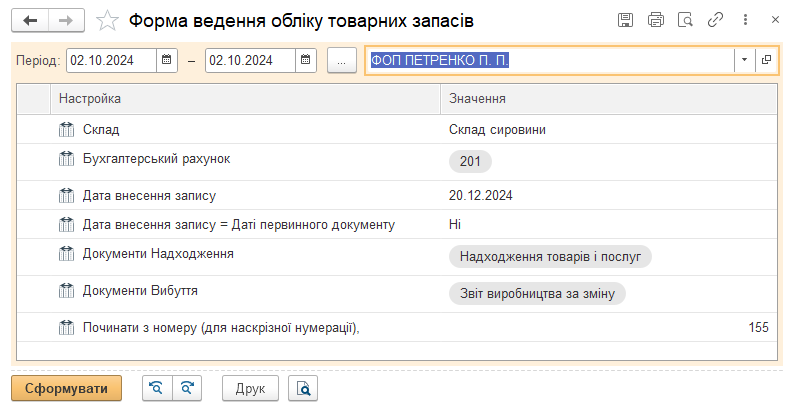Click the save diskette icon
This screenshot has width=786, height=406.
tap(626, 20)
